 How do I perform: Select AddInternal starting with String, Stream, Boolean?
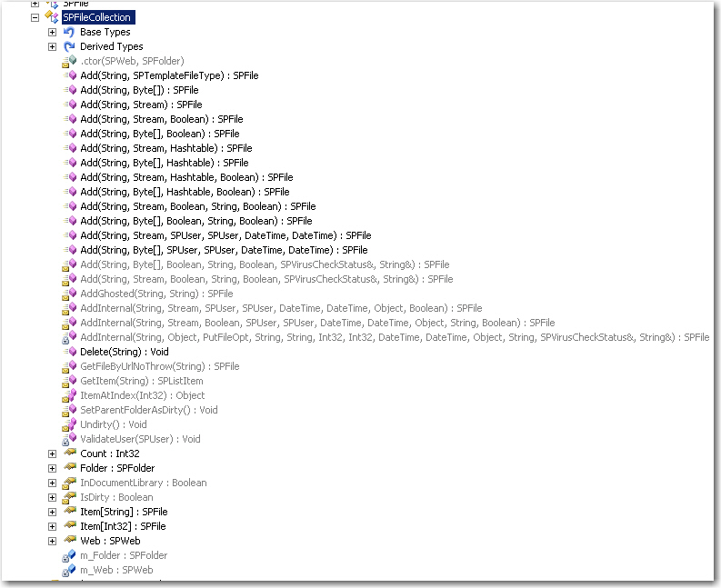(x=317, y=323)
